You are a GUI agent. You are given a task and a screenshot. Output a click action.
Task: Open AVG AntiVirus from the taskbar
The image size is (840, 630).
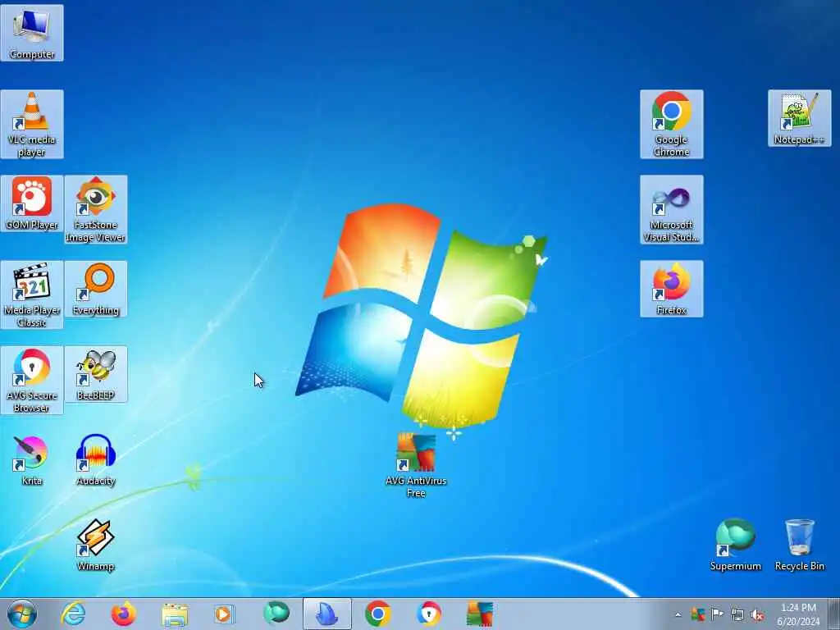click(x=479, y=614)
